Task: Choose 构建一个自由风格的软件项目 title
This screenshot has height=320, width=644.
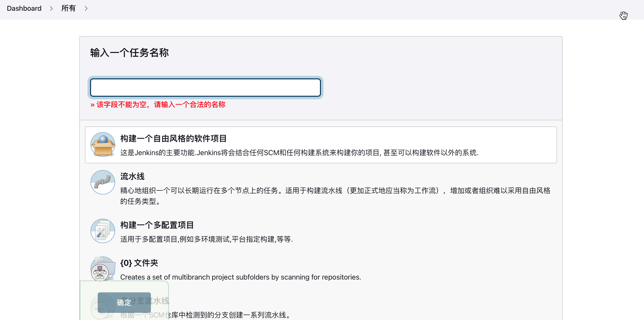Action: pos(173,138)
